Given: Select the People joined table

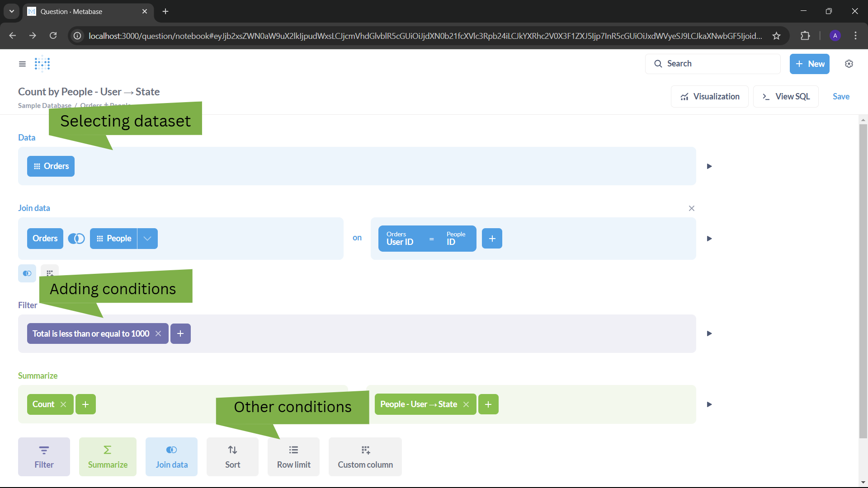Looking at the screenshot, I should [x=113, y=239].
